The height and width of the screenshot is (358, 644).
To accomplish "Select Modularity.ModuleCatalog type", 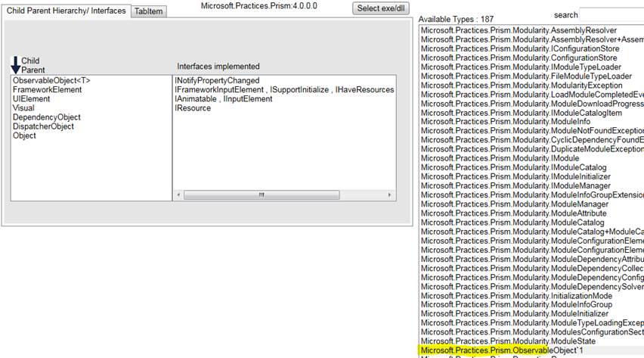I will (512, 223).
